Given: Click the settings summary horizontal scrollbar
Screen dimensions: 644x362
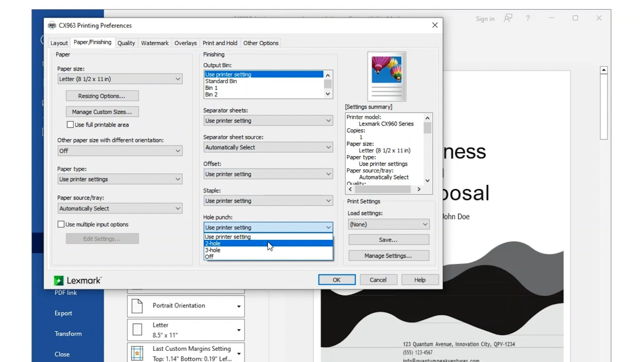Looking at the screenshot, I should click(382, 189).
